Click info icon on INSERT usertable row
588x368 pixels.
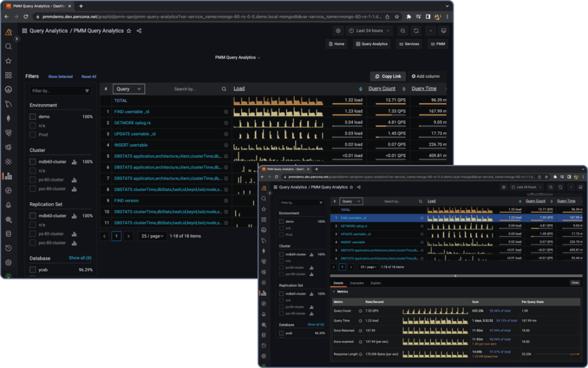click(x=226, y=145)
